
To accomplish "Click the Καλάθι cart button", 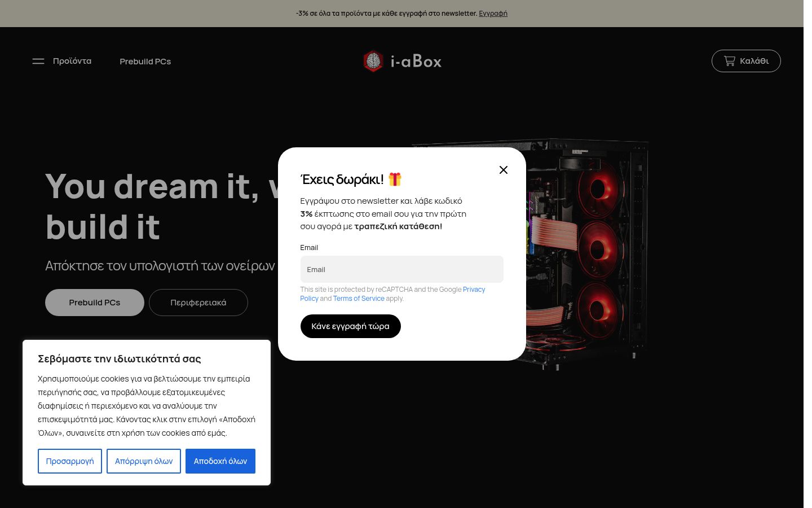I will (746, 61).
